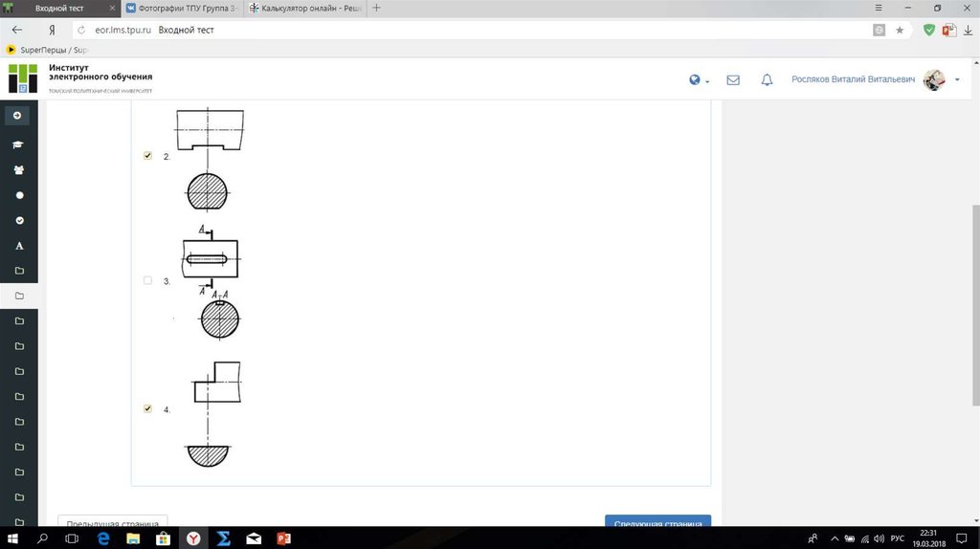Click the vertical page scrollbar thumb
980x549 pixels.
click(x=976, y=305)
